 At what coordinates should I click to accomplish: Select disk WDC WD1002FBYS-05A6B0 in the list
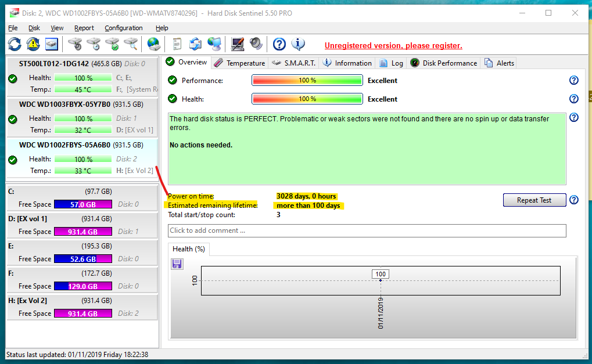click(82, 158)
